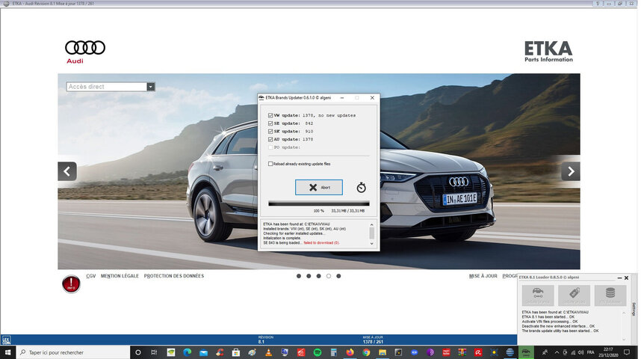Open the Accès direct dropdown arrow
The image size is (644, 359).
[x=151, y=87]
